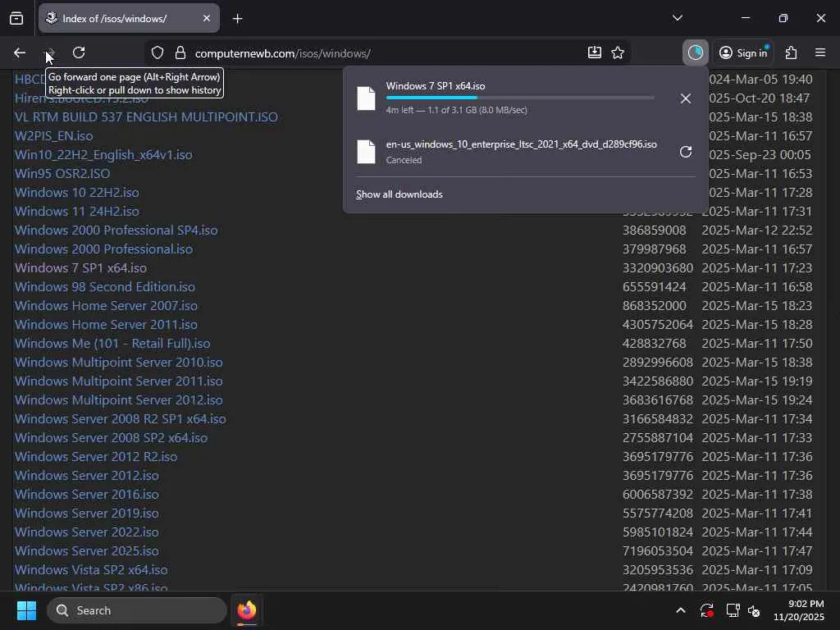Download Windows Server 2008 R2 SP1 x64.iso
The width and height of the screenshot is (840, 630).
[120, 419]
